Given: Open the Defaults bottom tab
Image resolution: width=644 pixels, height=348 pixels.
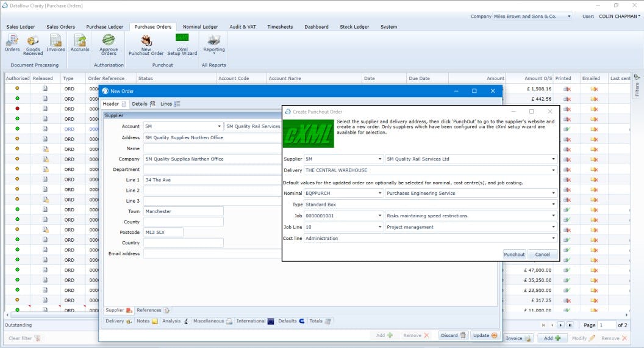Looking at the screenshot, I should (x=291, y=321).
